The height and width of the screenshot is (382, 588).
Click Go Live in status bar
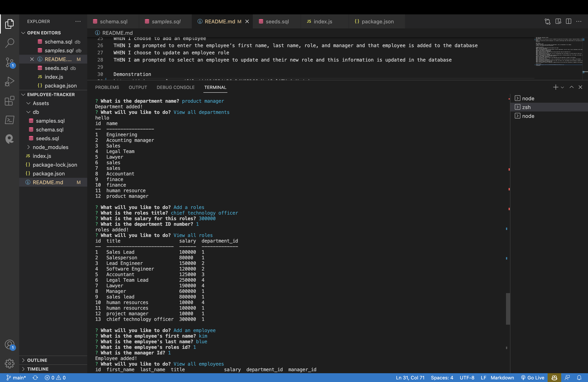coord(533,378)
